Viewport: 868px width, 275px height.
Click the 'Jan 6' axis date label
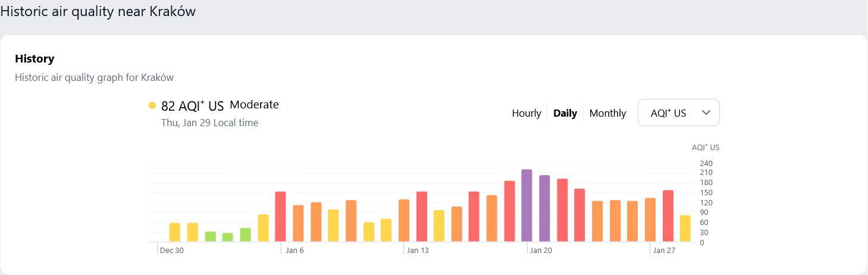pyautogui.click(x=294, y=251)
